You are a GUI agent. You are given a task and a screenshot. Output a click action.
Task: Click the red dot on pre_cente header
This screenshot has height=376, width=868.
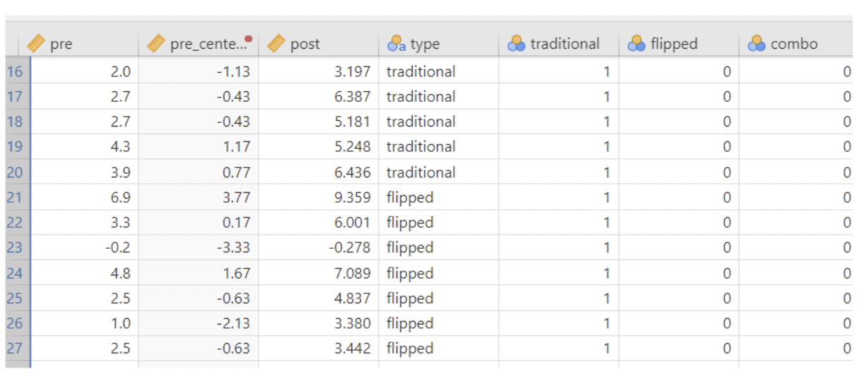248,39
